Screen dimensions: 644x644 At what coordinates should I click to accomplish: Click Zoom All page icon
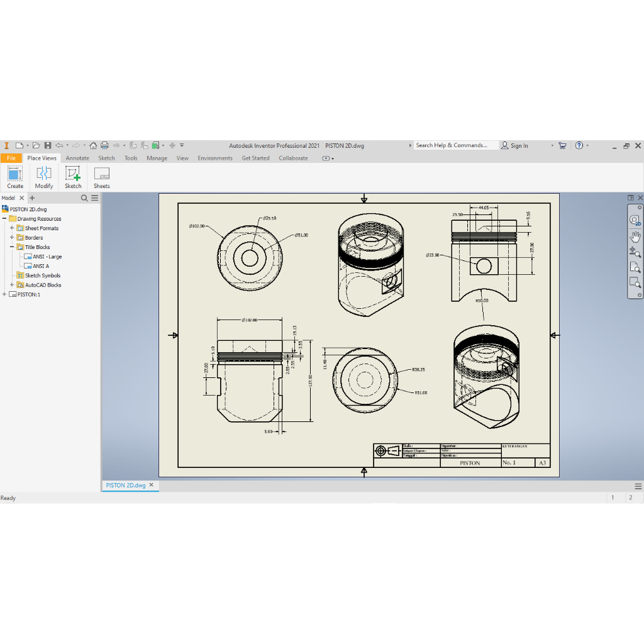click(635, 267)
